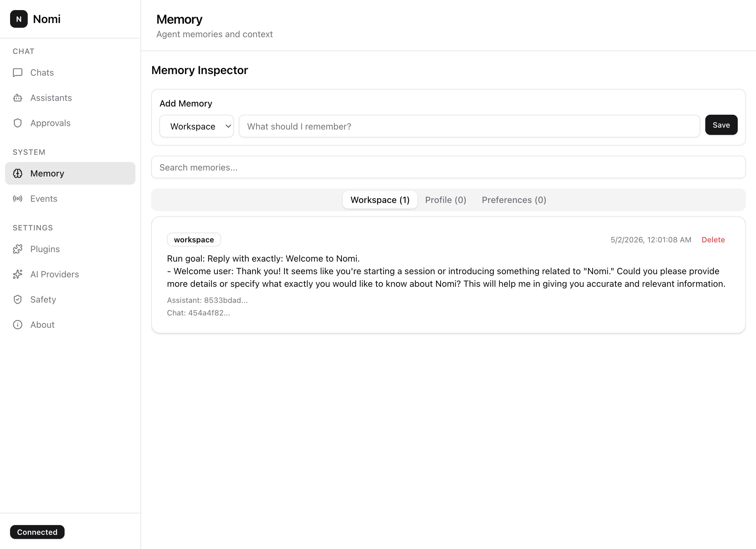Open the Events page

[x=70, y=199]
